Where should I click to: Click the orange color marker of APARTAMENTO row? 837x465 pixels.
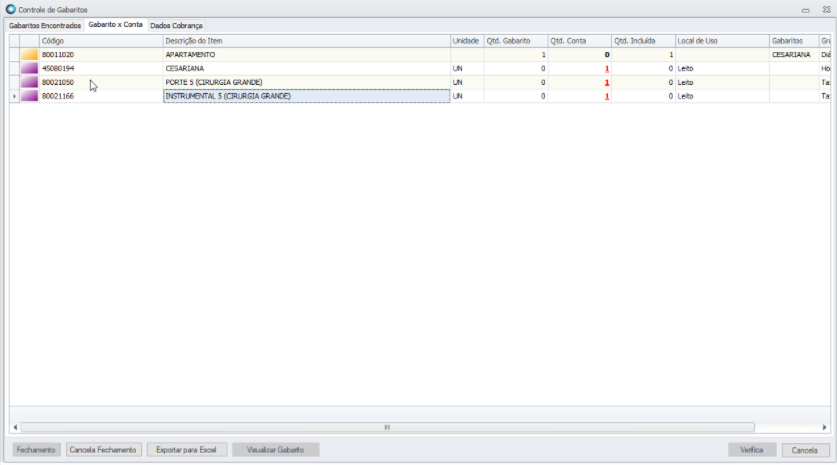[x=29, y=54]
